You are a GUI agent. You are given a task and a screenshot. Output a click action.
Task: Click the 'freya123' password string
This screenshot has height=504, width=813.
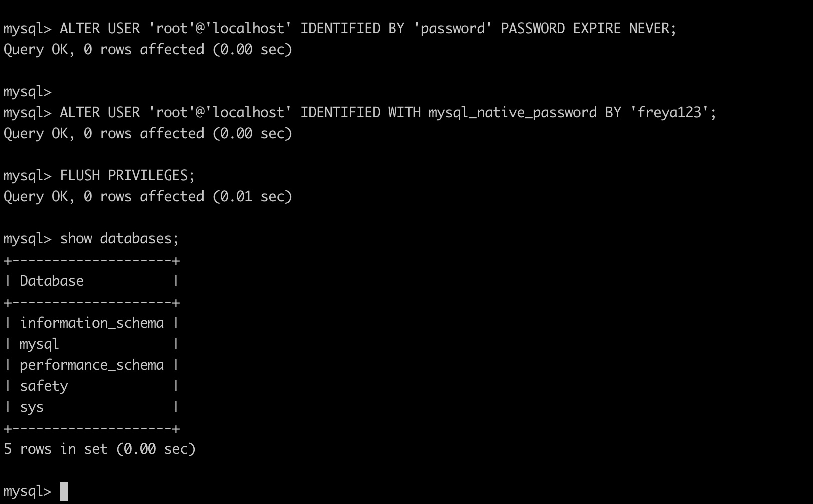[669, 112]
